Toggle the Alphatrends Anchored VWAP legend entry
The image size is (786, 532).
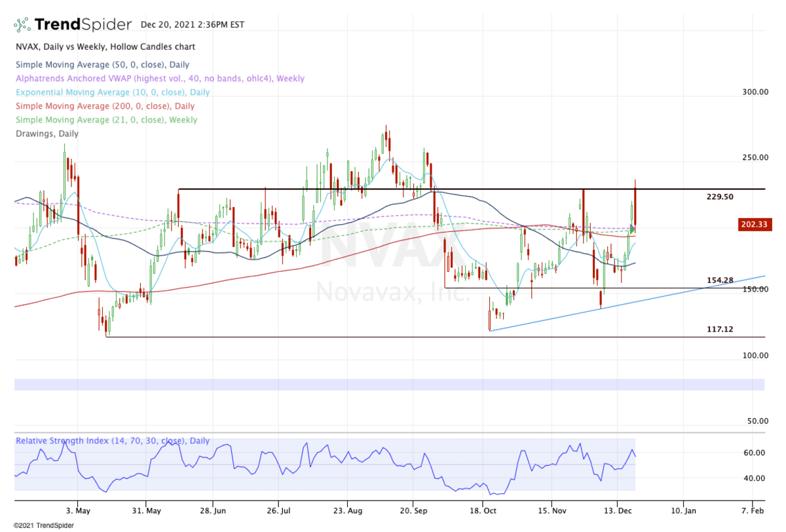[159, 79]
